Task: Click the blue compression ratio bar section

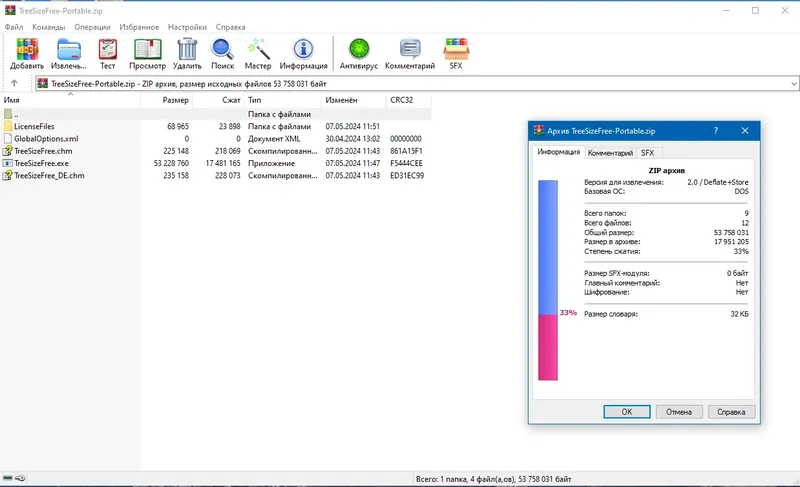Action: point(548,247)
